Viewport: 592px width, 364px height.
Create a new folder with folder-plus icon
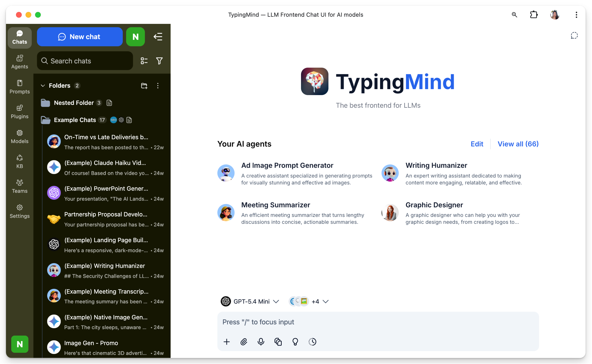coord(144,86)
